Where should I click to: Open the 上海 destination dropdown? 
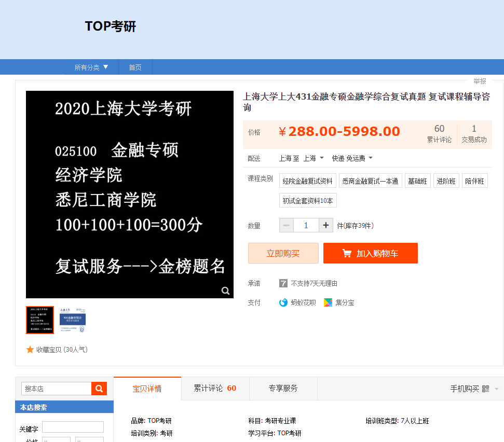pos(314,158)
